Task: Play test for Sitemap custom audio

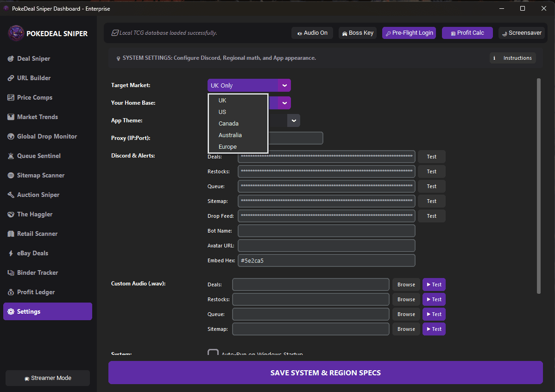Action: click(x=434, y=329)
